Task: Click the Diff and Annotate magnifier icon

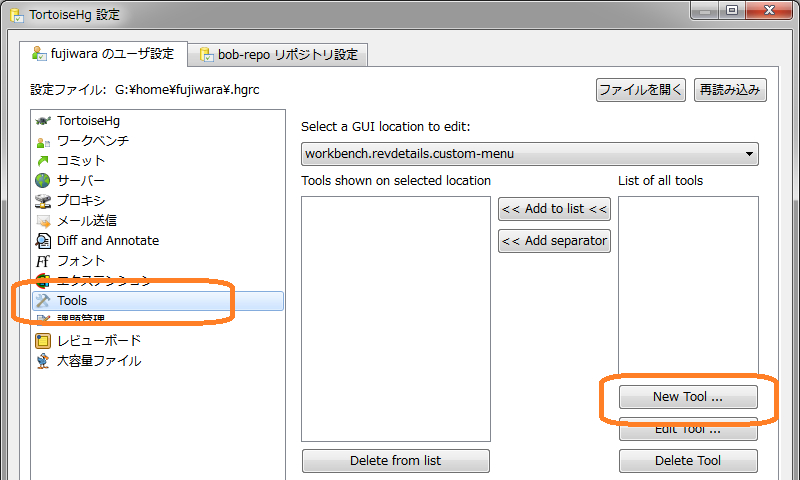Action: click(x=43, y=241)
